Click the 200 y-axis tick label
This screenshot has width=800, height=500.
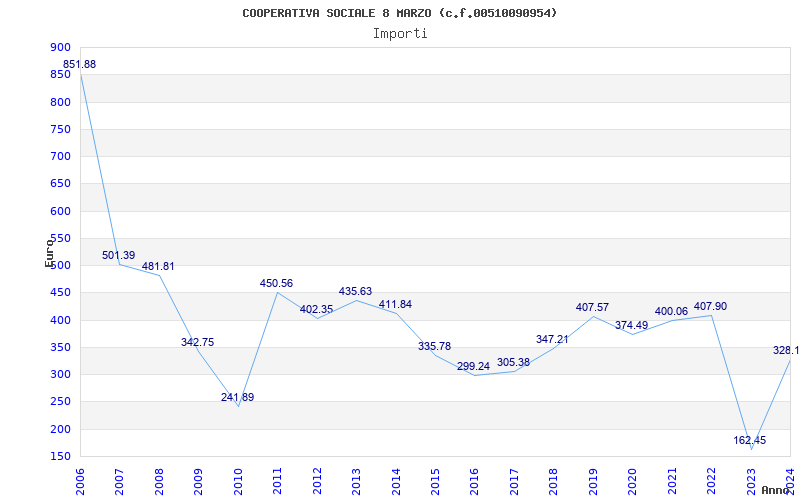60,429
